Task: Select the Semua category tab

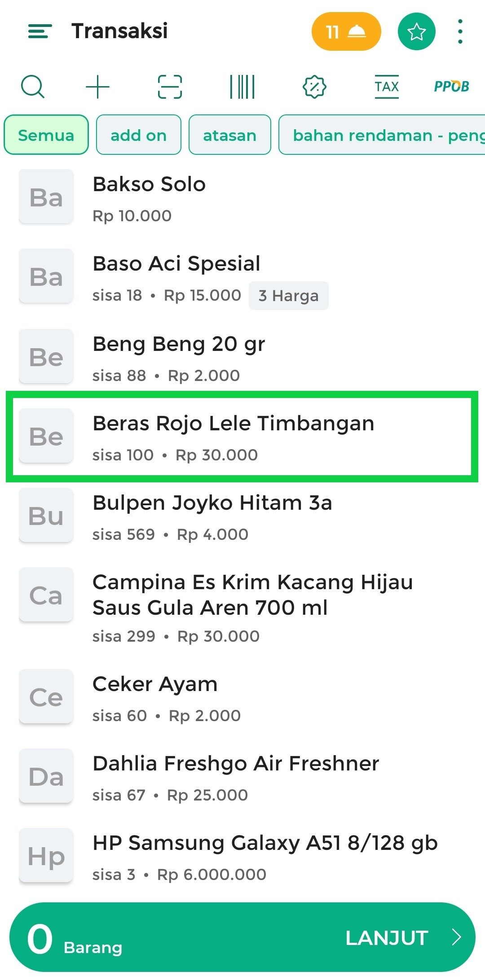Action: coord(46,135)
